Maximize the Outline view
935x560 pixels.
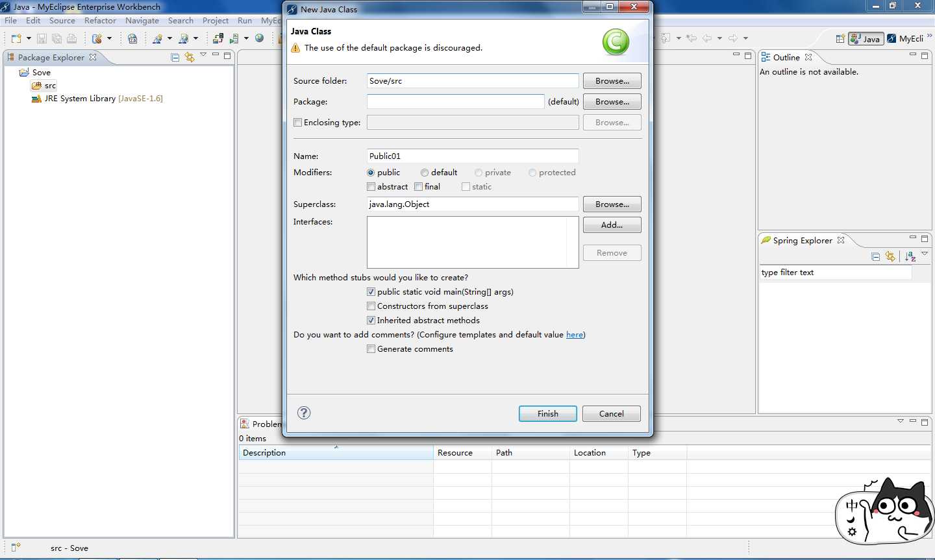925,56
